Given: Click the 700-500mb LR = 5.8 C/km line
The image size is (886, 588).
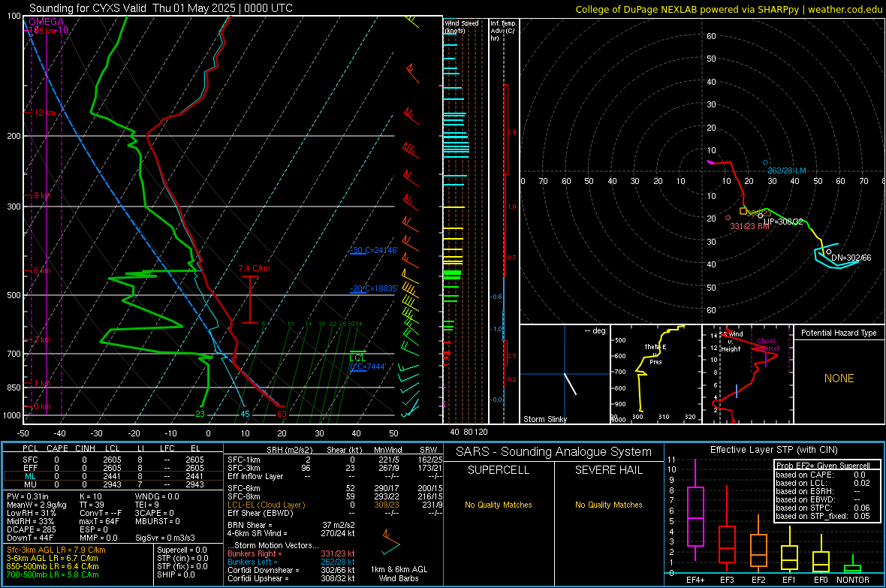Looking at the screenshot, I should (x=53, y=575).
